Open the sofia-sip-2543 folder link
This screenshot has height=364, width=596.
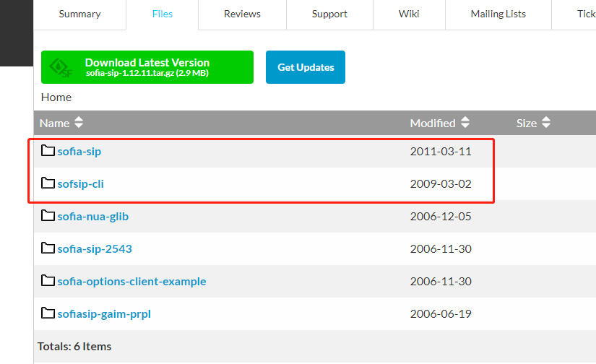click(x=95, y=249)
